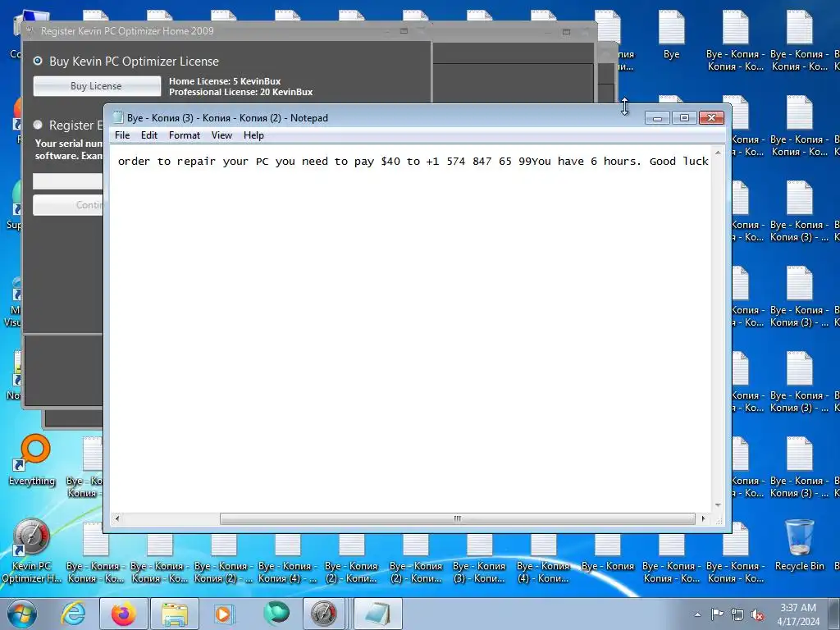Select the desktop file named just Bye
The image size is (840, 630).
tap(671, 34)
